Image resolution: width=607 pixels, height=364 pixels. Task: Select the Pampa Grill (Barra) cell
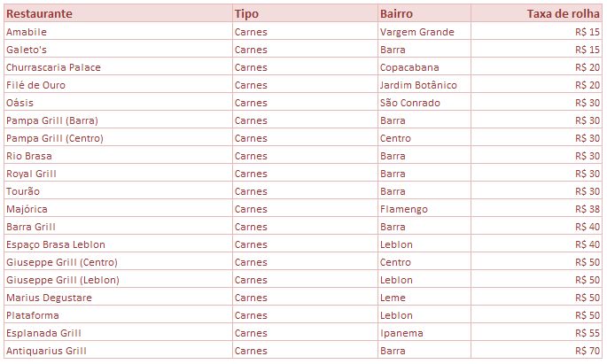[x=118, y=120]
